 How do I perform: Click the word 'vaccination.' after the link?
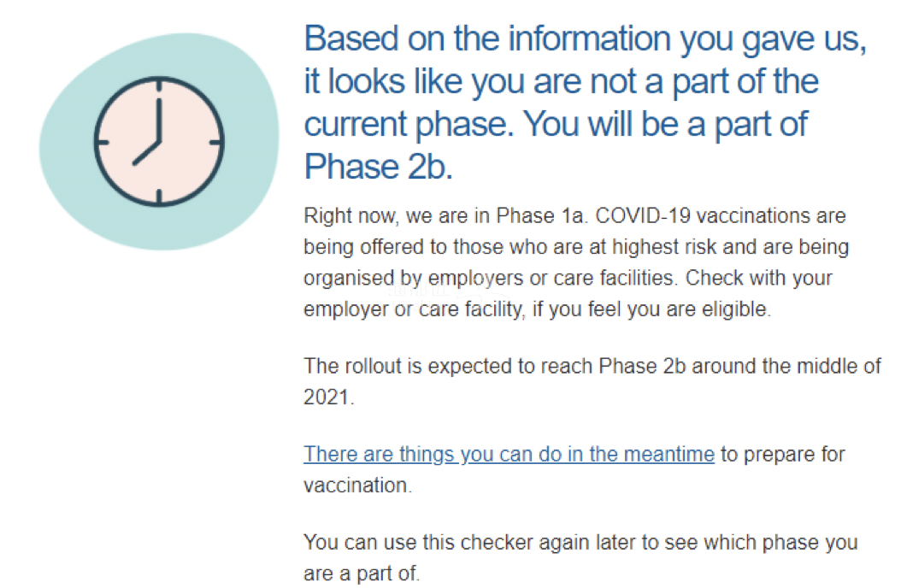click(357, 485)
